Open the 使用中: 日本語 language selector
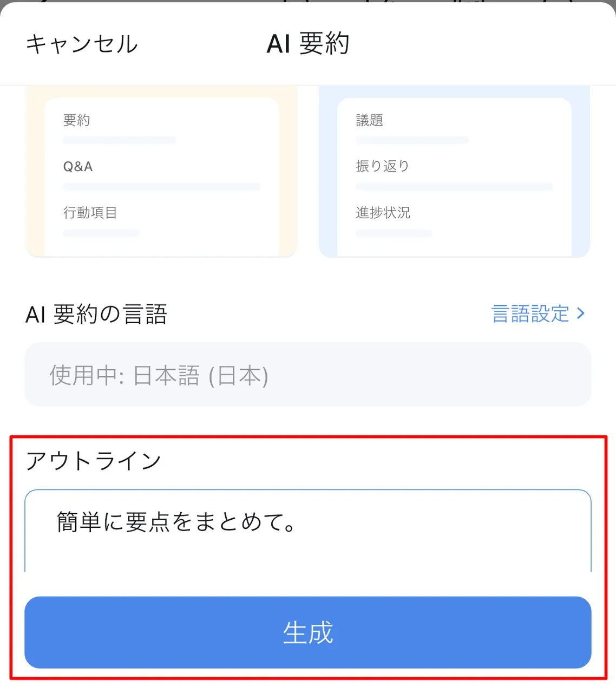Image resolution: width=616 pixels, height=693 pixels. coord(307,374)
